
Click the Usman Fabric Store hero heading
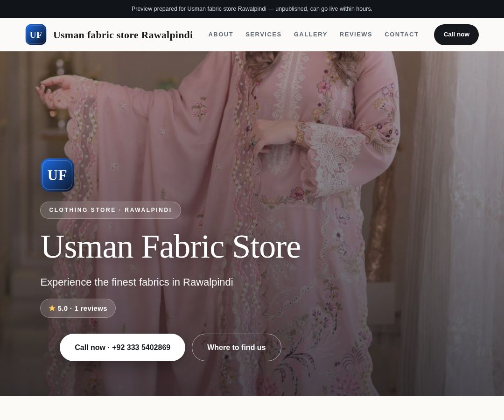171,247
